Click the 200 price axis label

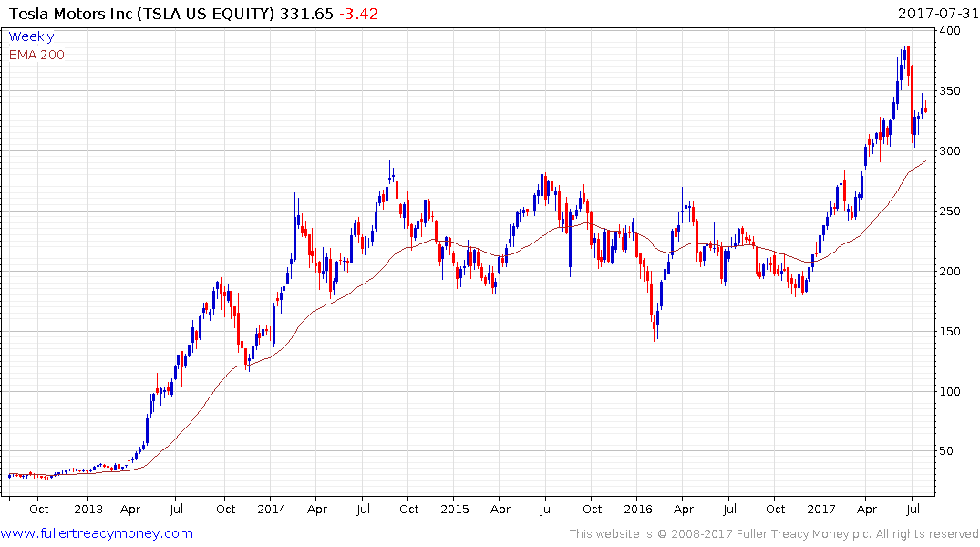(951, 271)
